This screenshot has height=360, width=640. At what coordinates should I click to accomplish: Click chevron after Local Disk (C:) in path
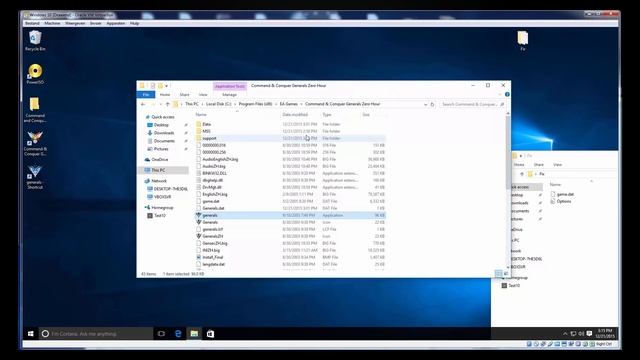tap(235, 104)
